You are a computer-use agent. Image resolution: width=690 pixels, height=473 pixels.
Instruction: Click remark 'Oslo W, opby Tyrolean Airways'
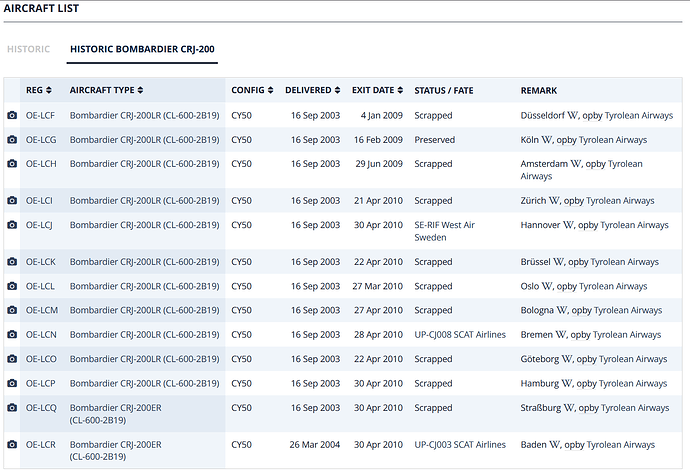pos(584,286)
